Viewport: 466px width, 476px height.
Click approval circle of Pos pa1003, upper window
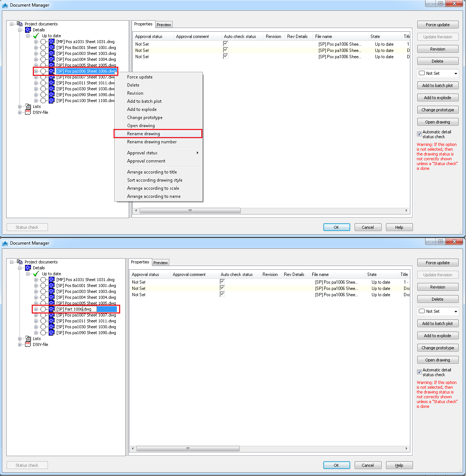(x=43, y=53)
